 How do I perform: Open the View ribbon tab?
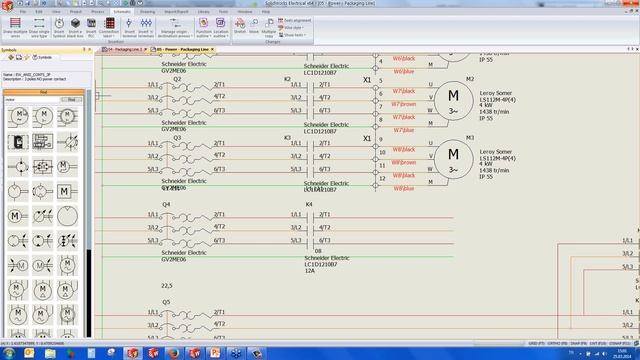[x=56, y=12]
